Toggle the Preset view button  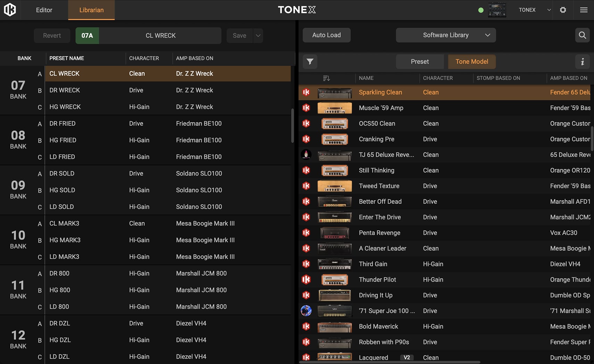pyautogui.click(x=420, y=61)
